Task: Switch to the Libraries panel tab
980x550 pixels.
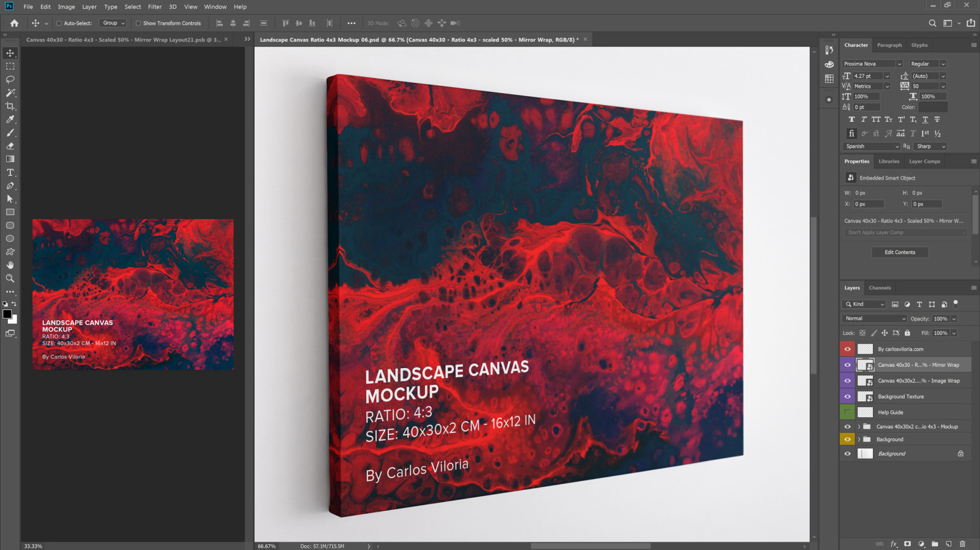Action: (889, 162)
